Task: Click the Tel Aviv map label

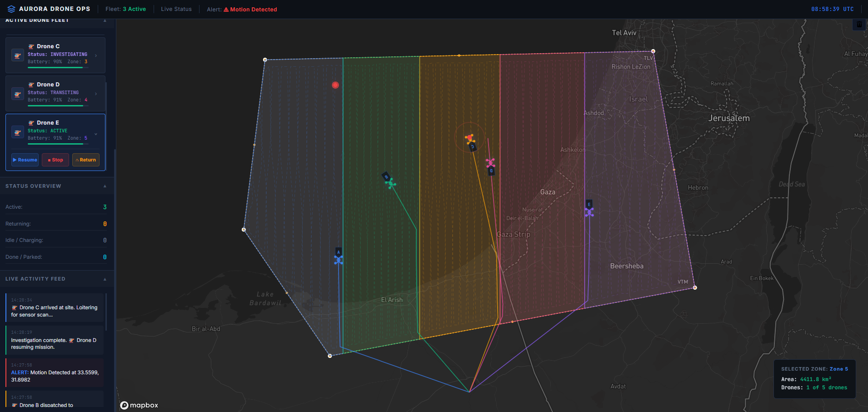Action: [624, 33]
